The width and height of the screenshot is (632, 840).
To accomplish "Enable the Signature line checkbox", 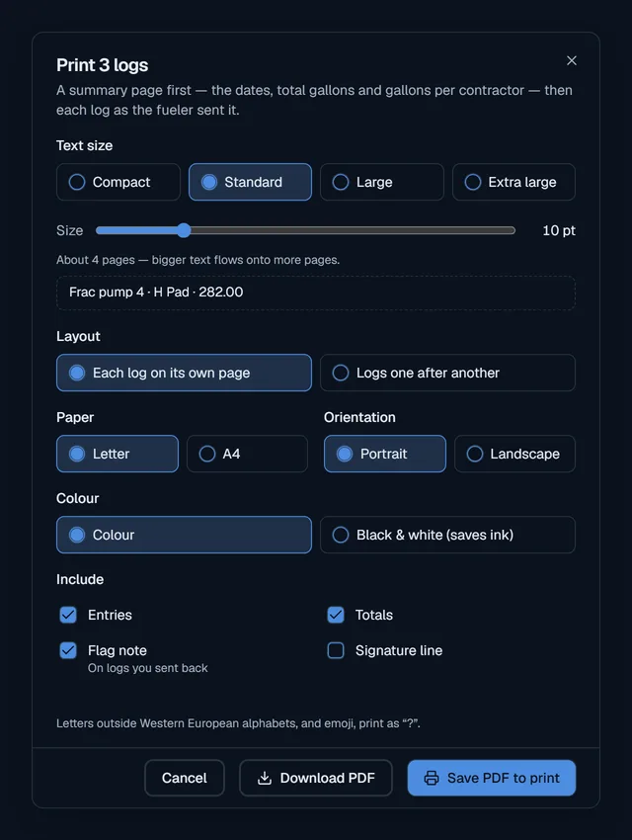I will coord(336,650).
